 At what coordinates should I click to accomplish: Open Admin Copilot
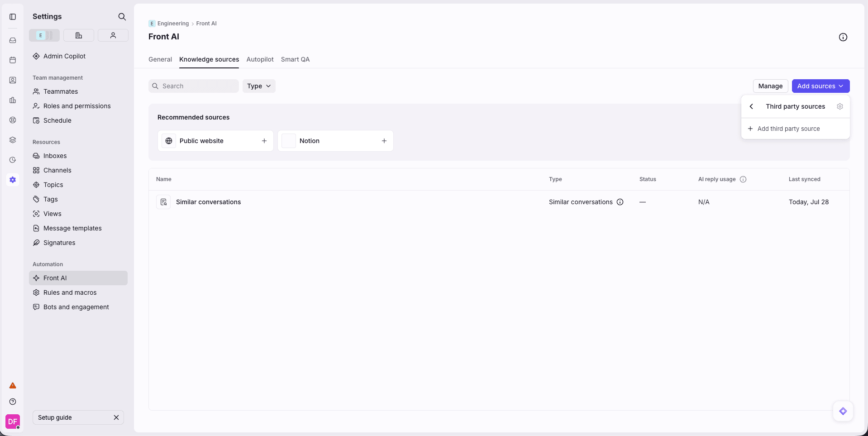click(x=78, y=56)
